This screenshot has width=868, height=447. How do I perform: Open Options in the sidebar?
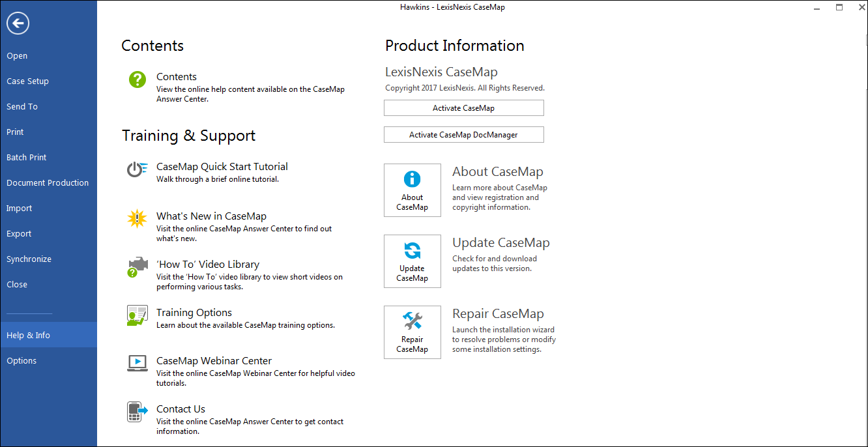pos(48,361)
